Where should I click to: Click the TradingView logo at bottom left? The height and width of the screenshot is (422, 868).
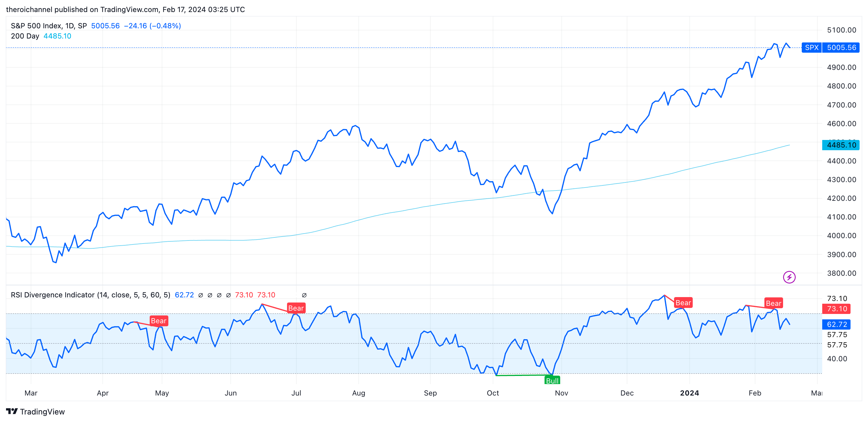point(35,411)
